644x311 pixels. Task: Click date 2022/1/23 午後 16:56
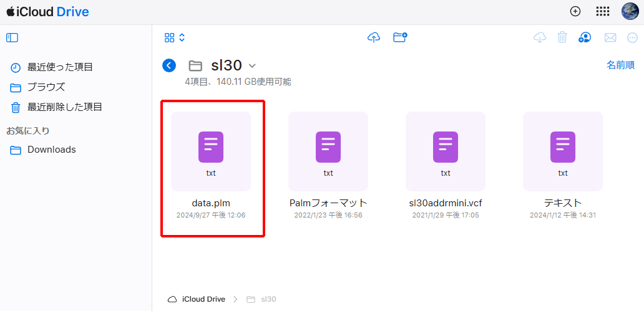tap(328, 215)
